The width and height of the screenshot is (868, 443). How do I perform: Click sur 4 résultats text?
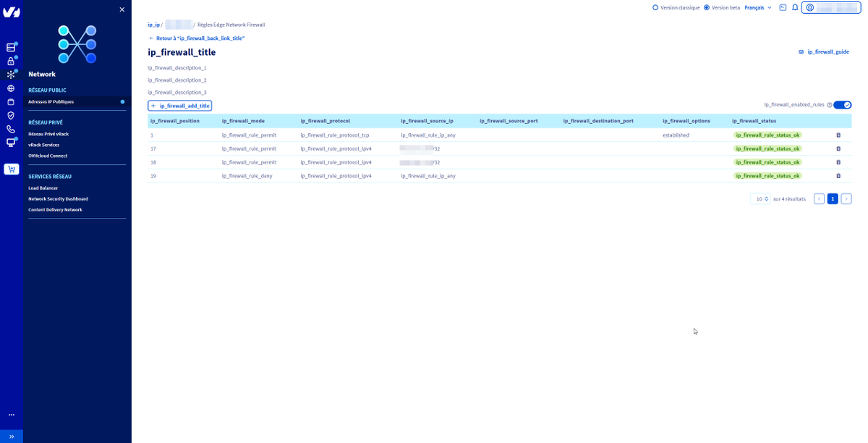(x=789, y=199)
